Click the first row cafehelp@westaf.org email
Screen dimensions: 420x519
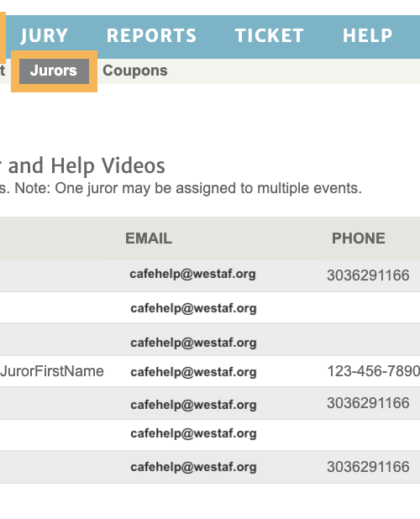click(192, 274)
